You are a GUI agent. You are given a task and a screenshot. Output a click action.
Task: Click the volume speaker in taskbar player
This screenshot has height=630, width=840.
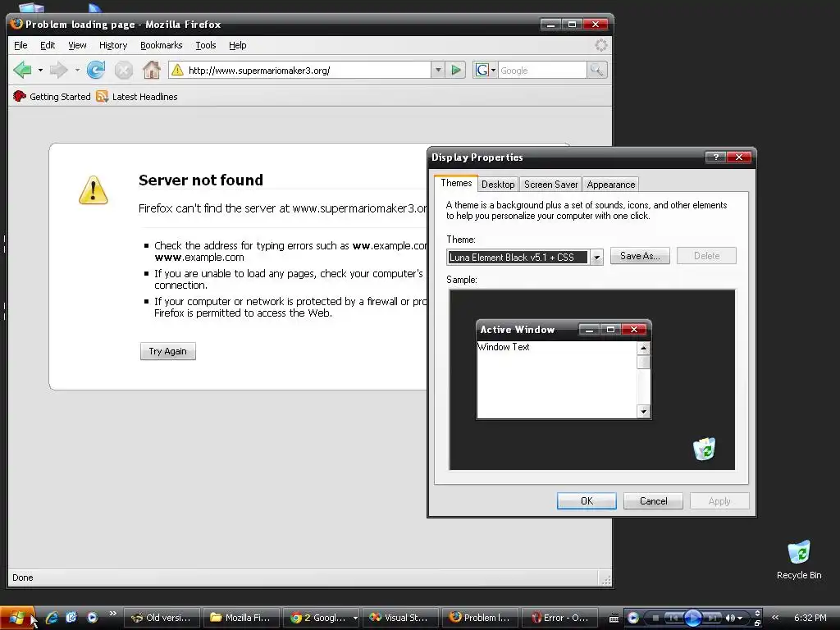(x=730, y=618)
